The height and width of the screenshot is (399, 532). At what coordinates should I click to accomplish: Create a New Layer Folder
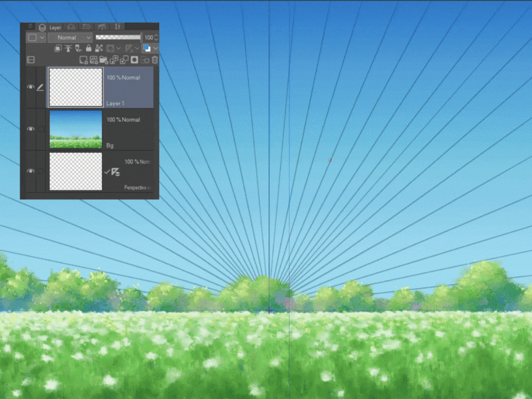tap(104, 60)
